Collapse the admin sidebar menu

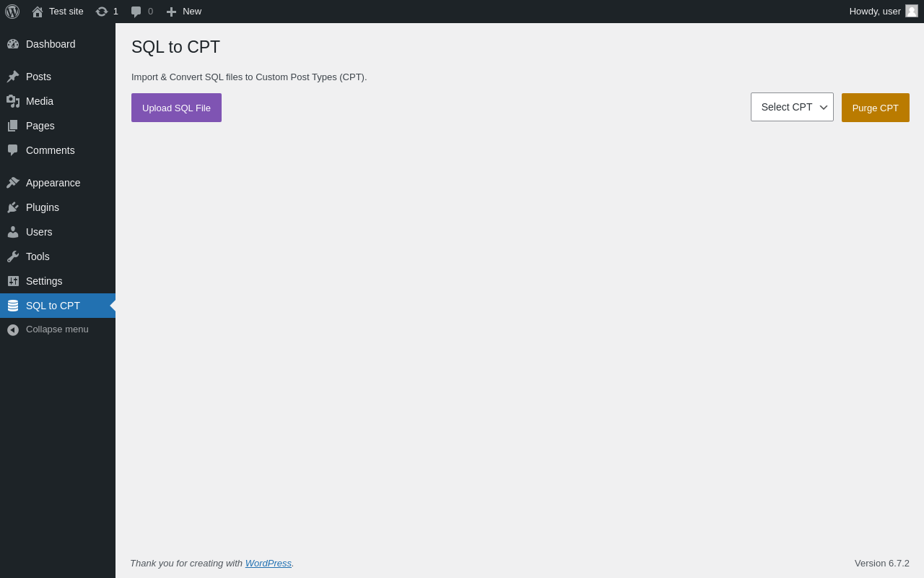[x=58, y=329]
